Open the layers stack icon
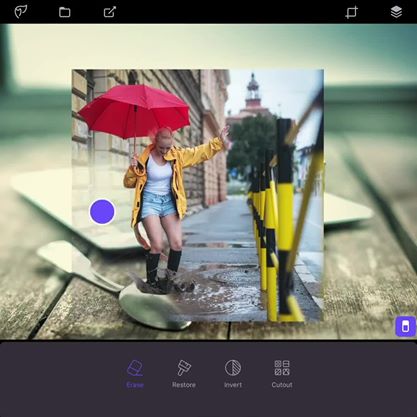417x417 pixels. click(396, 12)
